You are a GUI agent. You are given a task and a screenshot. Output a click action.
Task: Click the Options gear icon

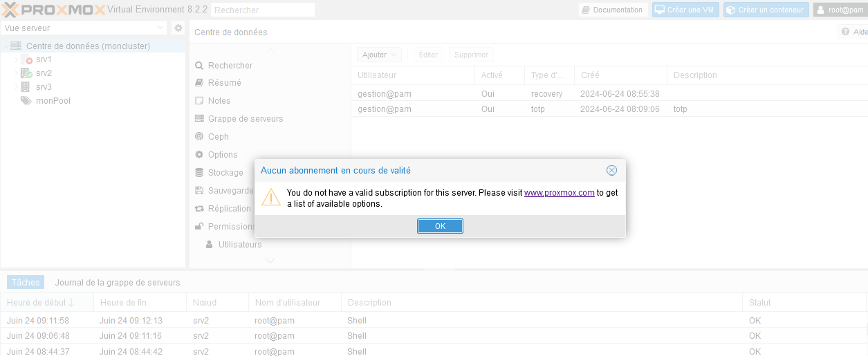[x=199, y=155]
